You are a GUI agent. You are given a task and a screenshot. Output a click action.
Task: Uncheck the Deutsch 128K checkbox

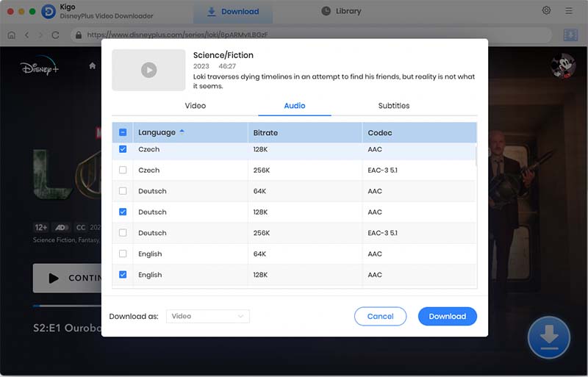point(123,212)
